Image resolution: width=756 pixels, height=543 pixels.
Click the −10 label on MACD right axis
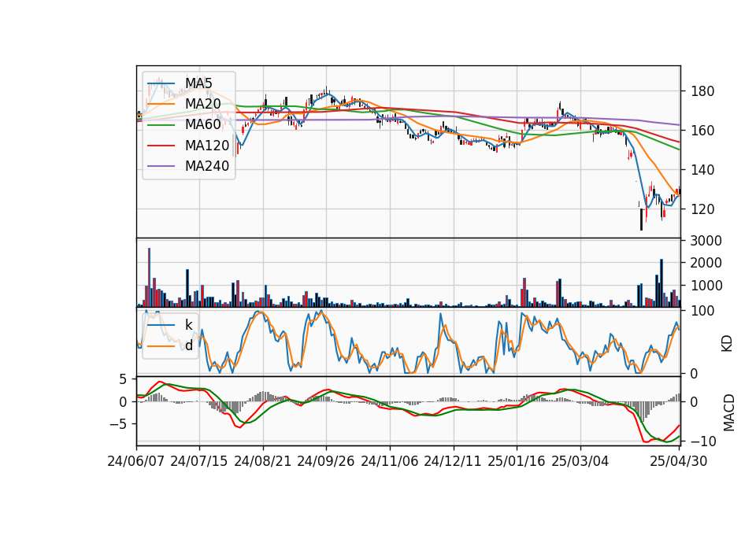(702, 441)
